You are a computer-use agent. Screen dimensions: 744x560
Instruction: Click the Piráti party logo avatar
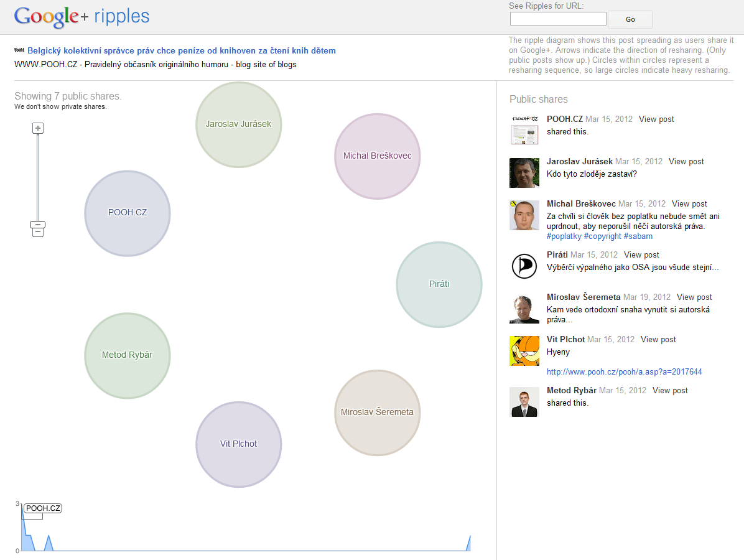coord(524,266)
